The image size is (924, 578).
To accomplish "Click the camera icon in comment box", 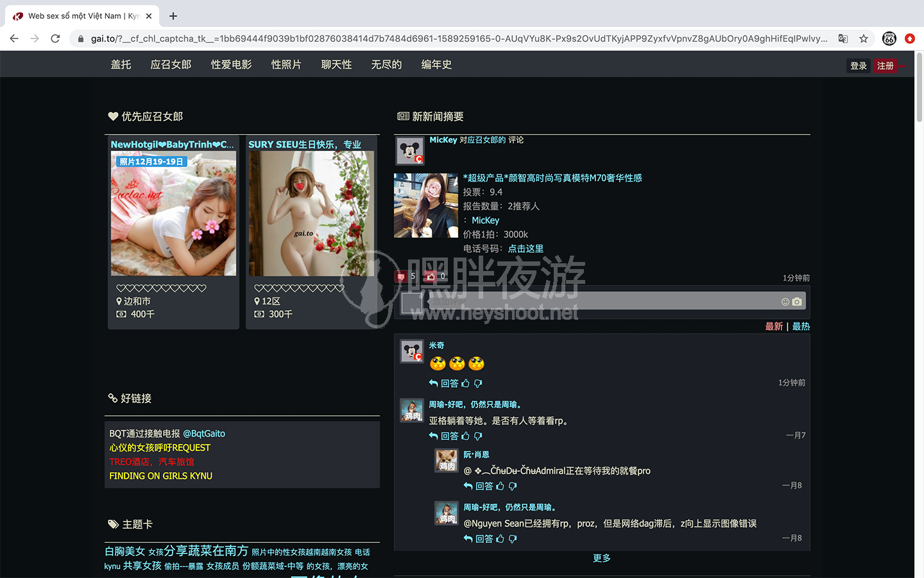I will [x=797, y=302].
